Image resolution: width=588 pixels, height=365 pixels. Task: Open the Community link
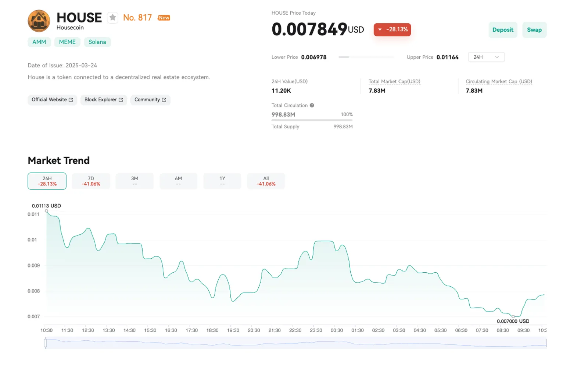tap(150, 100)
